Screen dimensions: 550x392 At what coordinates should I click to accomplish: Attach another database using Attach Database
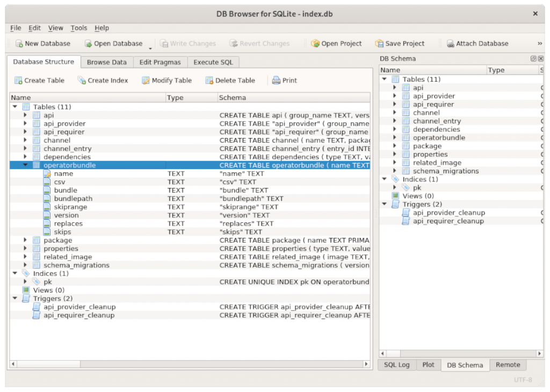[477, 43]
